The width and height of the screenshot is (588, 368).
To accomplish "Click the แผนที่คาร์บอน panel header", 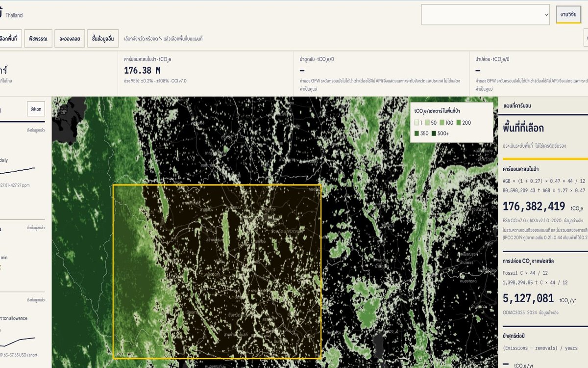I will tap(517, 105).
